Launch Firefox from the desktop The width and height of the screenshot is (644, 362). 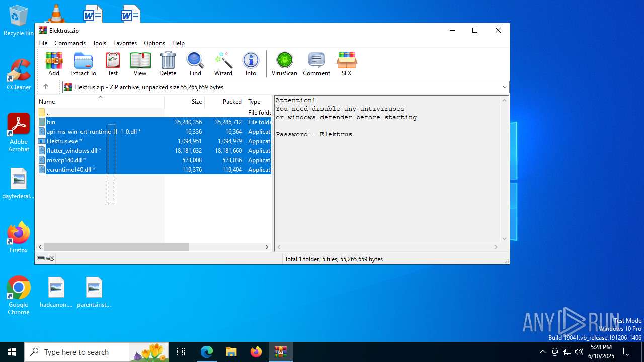coord(19,237)
